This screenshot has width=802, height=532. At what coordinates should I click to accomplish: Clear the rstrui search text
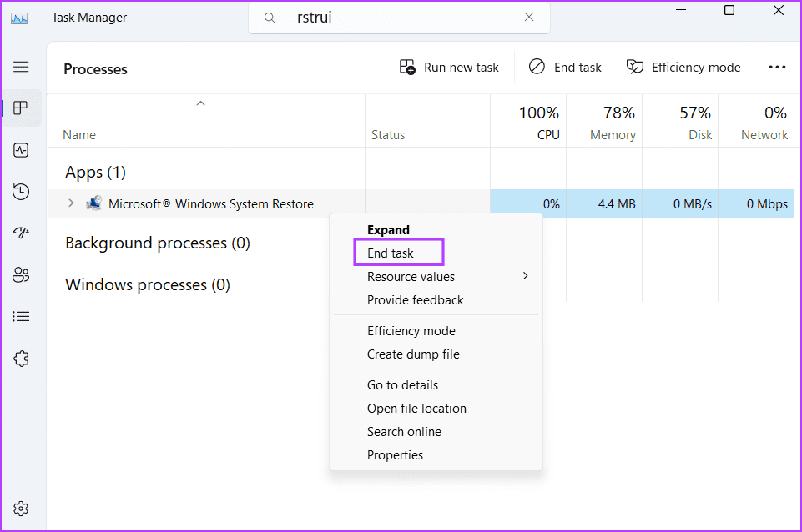pos(529,17)
